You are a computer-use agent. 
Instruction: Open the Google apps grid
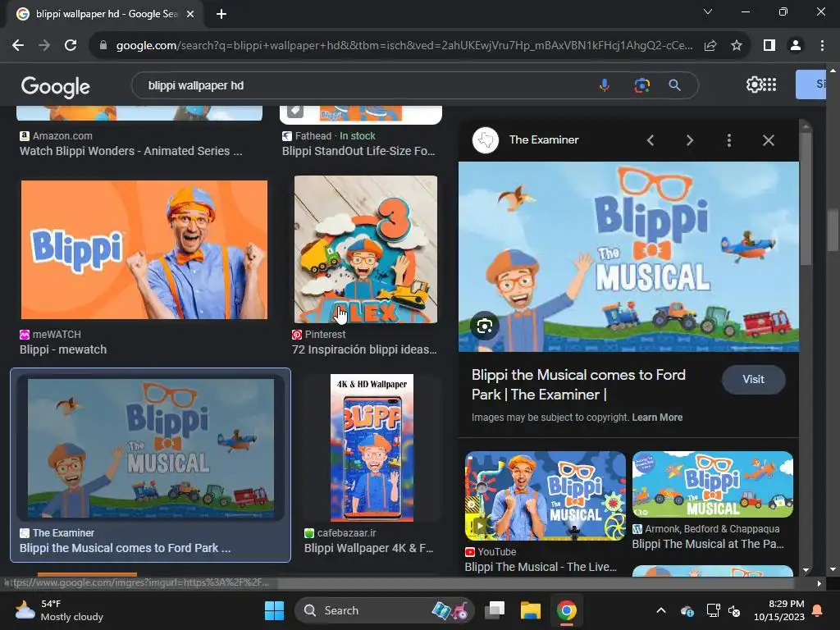(769, 84)
